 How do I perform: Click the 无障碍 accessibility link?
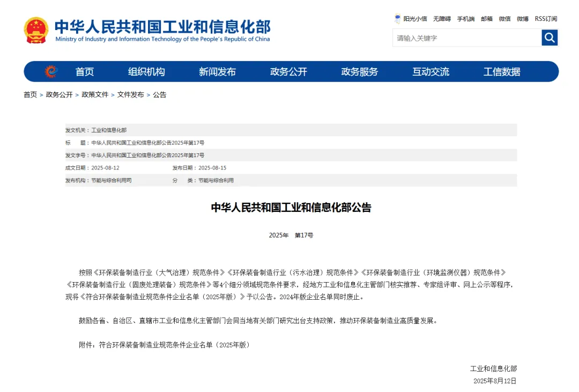click(x=442, y=19)
